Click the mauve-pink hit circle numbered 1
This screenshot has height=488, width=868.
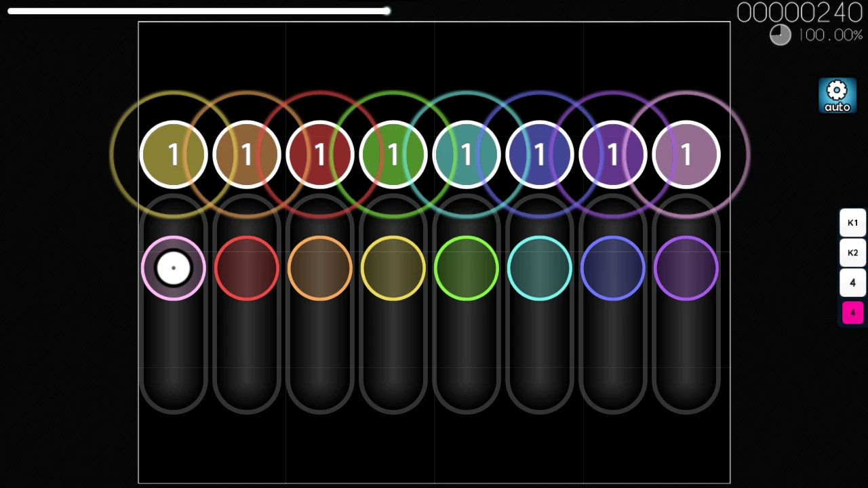coord(686,155)
